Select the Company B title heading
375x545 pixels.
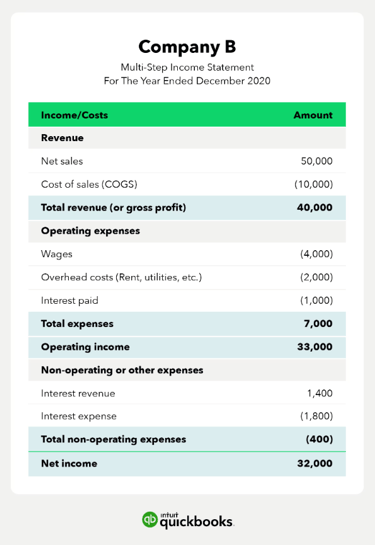(x=187, y=47)
